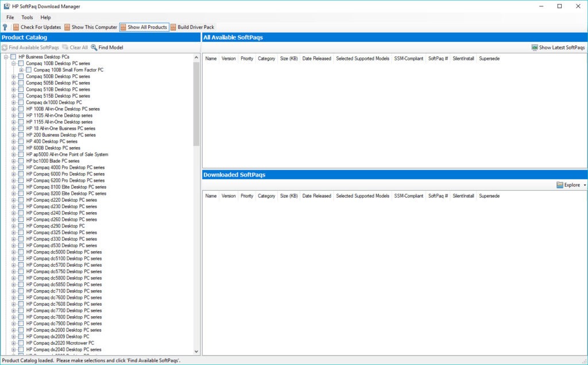The height and width of the screenshot is (365, 588).
Task: Sort All Available SoftPaqs by Date Released
Action: (x=316, y=59)
